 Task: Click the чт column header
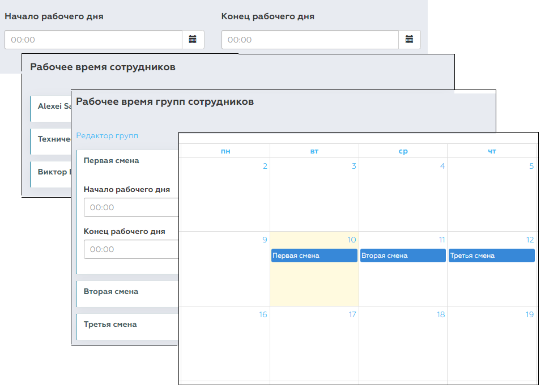(x=492, y=151)
